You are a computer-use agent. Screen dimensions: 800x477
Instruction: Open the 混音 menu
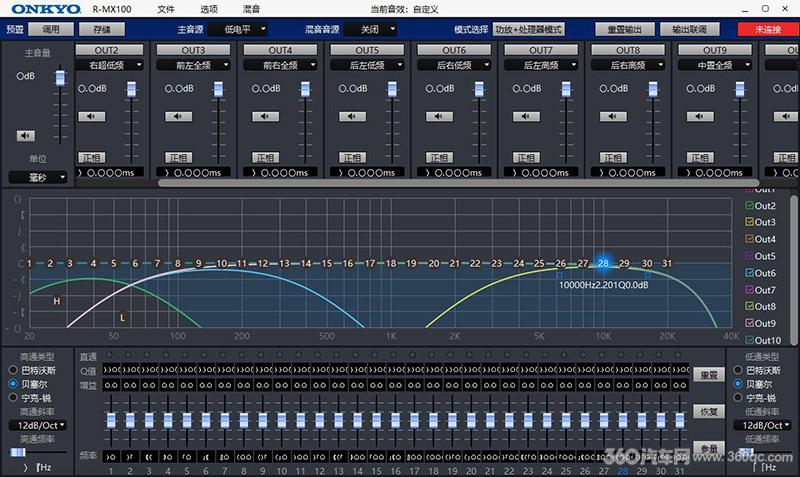[252, 9]
